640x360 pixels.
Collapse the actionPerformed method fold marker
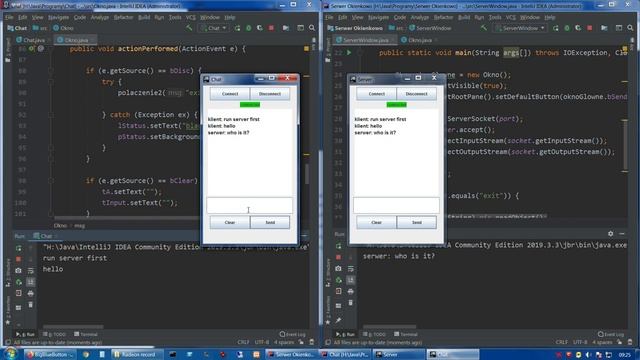pyautogui.click(x=51, y=49)
